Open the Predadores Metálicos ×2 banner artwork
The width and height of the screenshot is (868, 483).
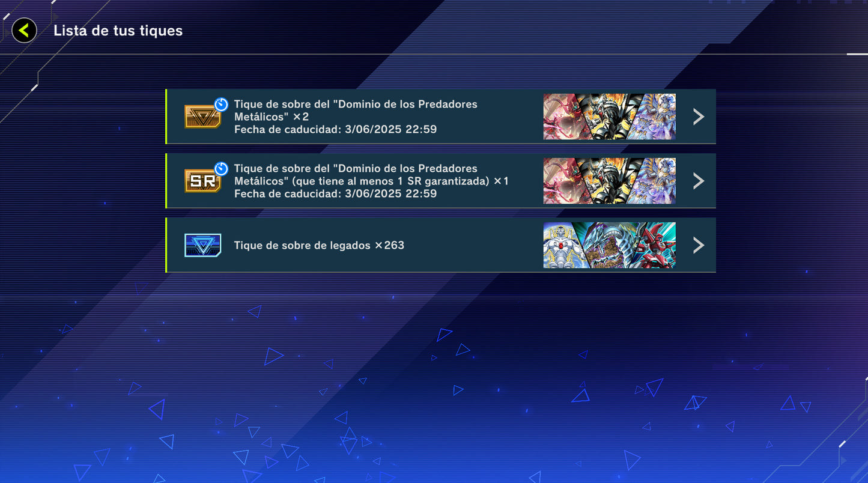pyautogui.click(x=610, y=117)
